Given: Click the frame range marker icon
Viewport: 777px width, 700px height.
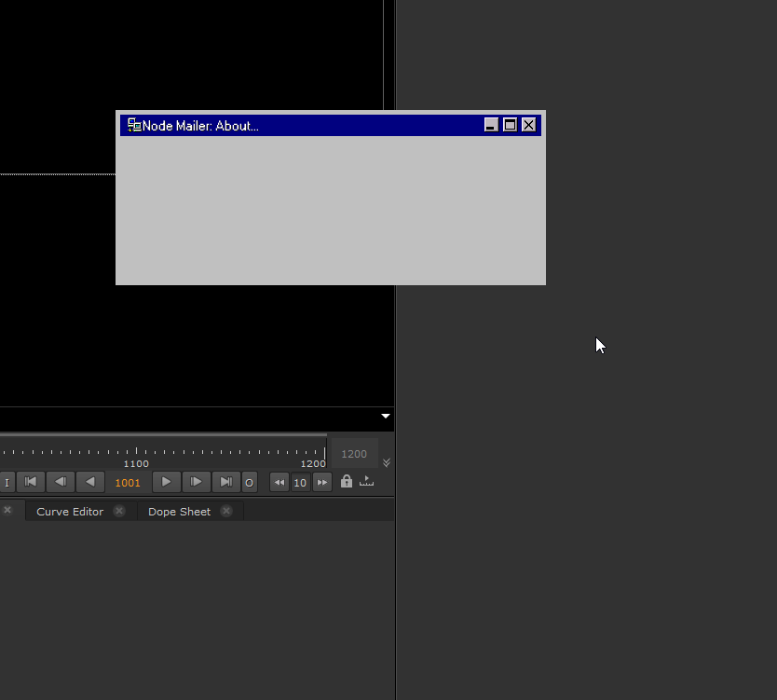Looking at the screenshot, I should tap(366, 481).
